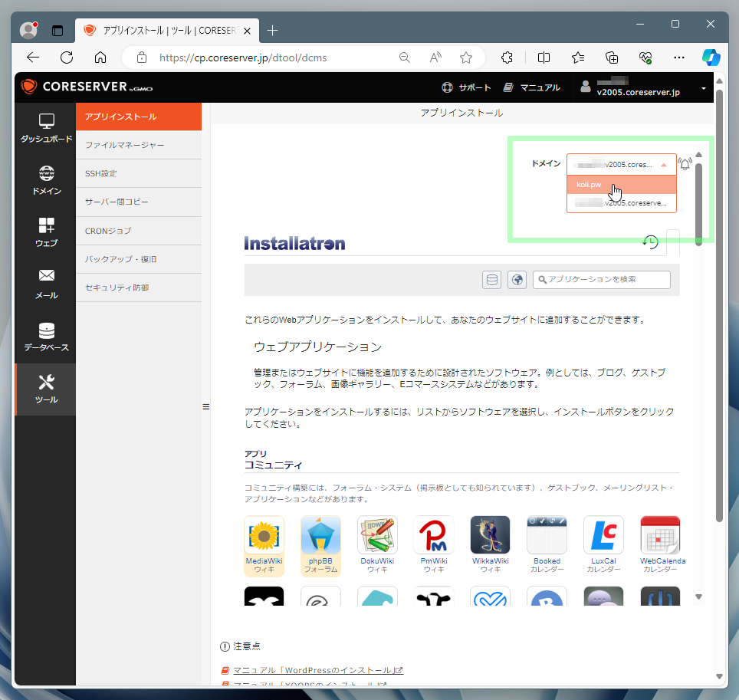The height and width of the screenshot is (700, 739).
Task: Click the address bar URL
Action: tap(243, 58)
